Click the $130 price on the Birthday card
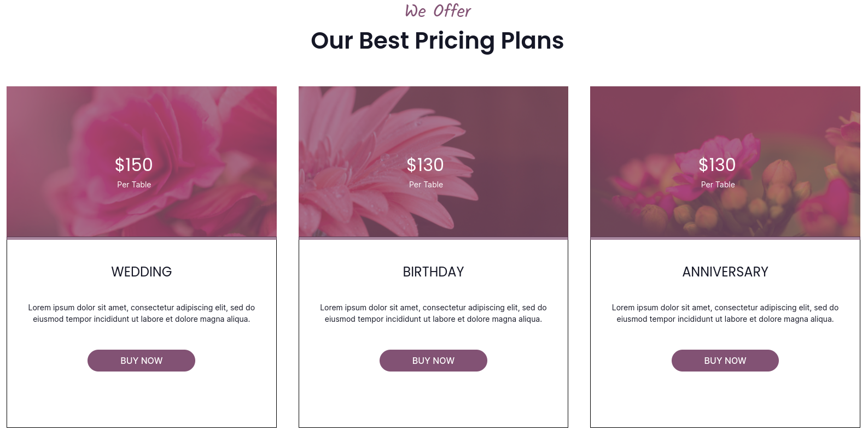 pos(425,164)
